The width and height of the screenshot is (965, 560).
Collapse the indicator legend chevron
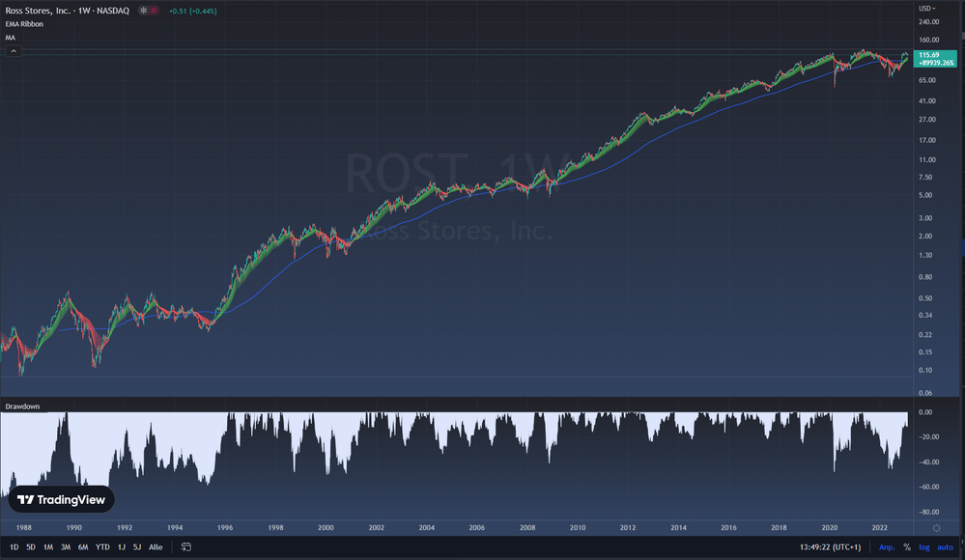click(14, 51)
